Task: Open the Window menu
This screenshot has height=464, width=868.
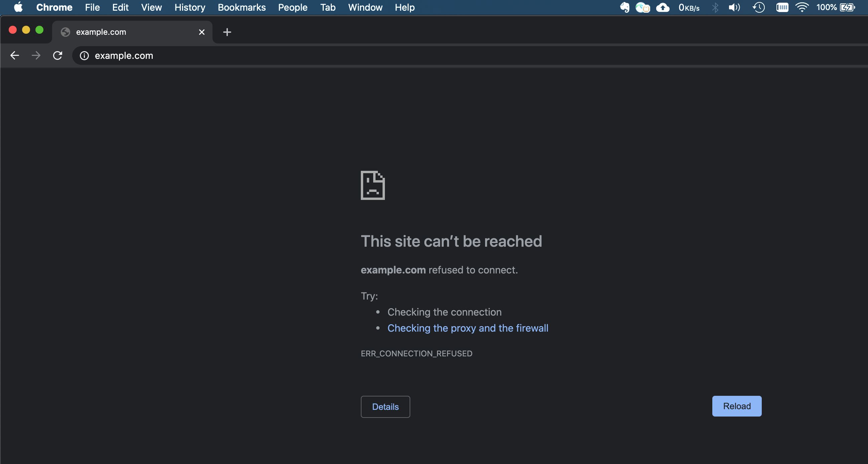Action: (365, 7)
